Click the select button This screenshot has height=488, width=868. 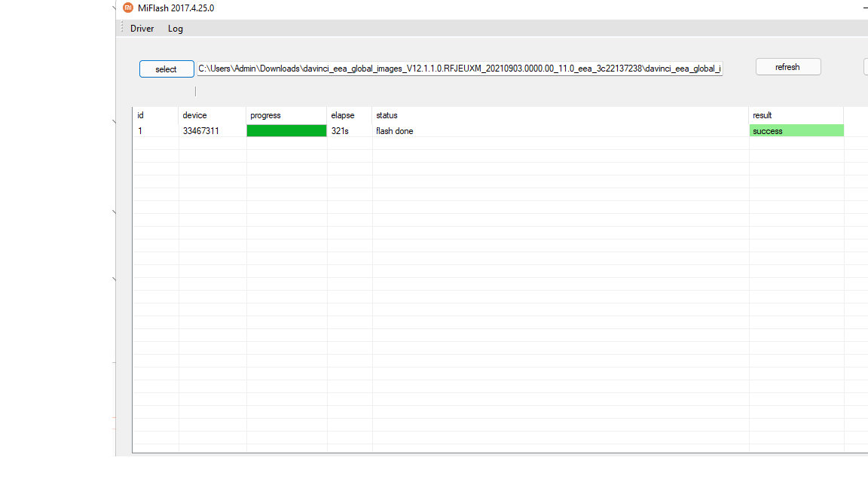pyautogui.click(x=167, y=69)
